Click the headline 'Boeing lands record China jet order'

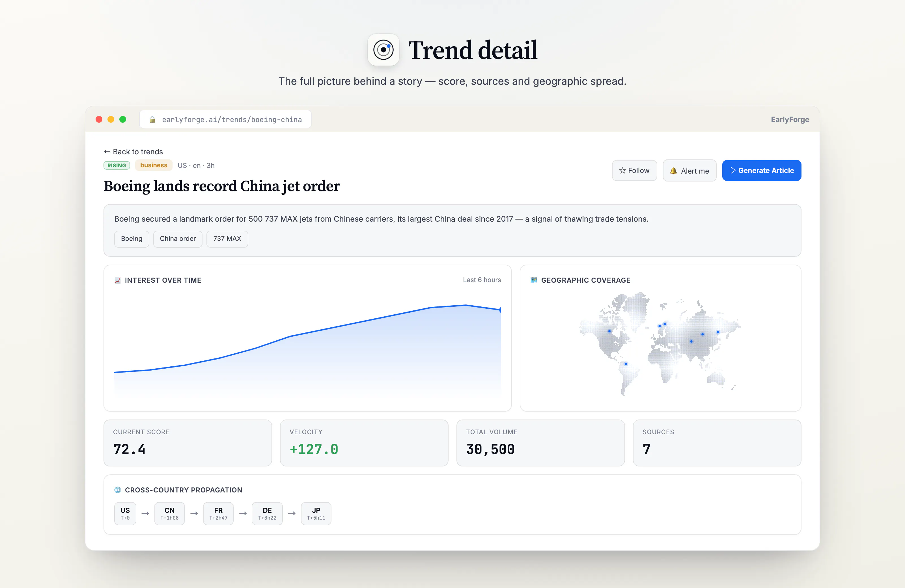click(222, 186)
